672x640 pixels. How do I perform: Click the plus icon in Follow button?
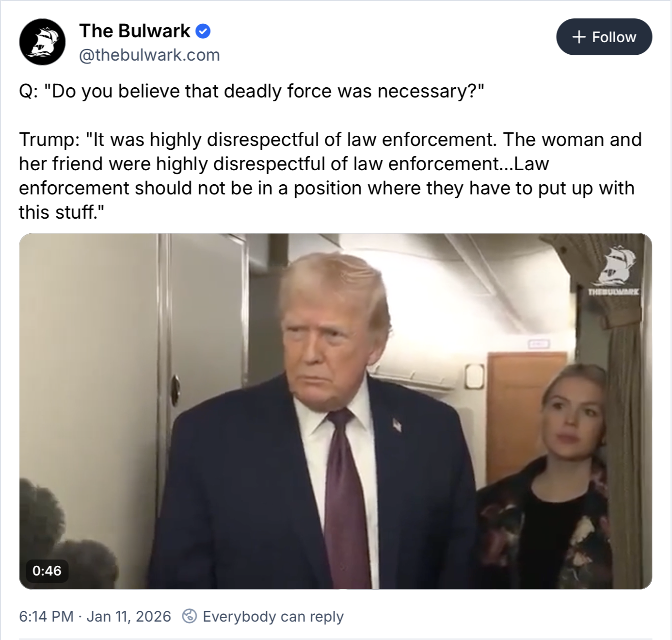(x=579, y=37)
